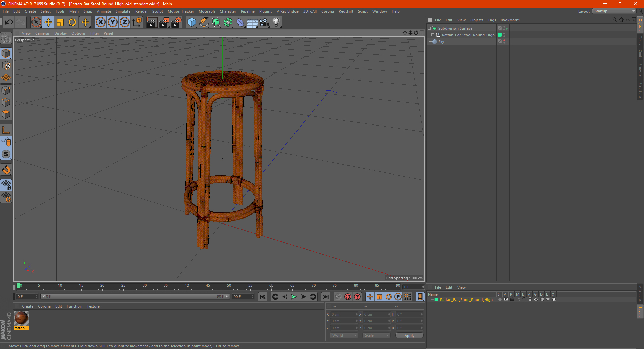The width and height of the screenshot is (644, 349).
Task: Add a Cube primitive object
Action: click(x=192, y=22)
